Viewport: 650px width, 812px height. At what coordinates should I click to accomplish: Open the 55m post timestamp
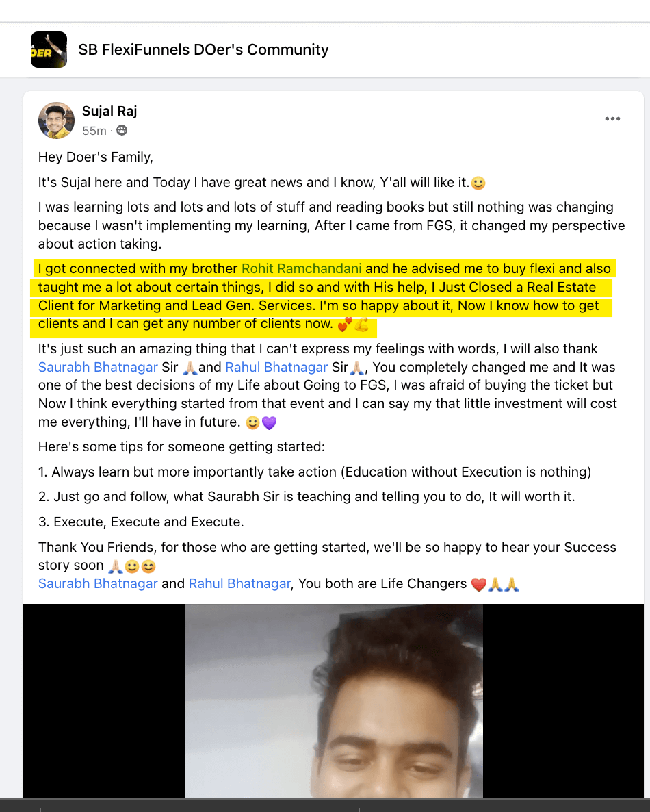pyautogui.click(x=94, y=131)
